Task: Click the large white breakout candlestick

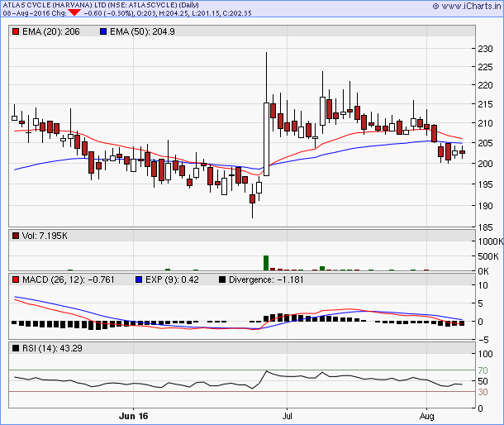Action: pos(267,139)
